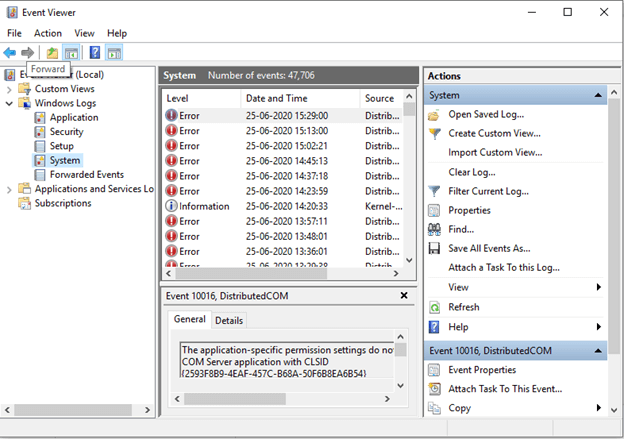Image resolution: width=624 pixels, height=439 pixels.
Task: Click the Find binoculars icon
Action: point(434,229)
